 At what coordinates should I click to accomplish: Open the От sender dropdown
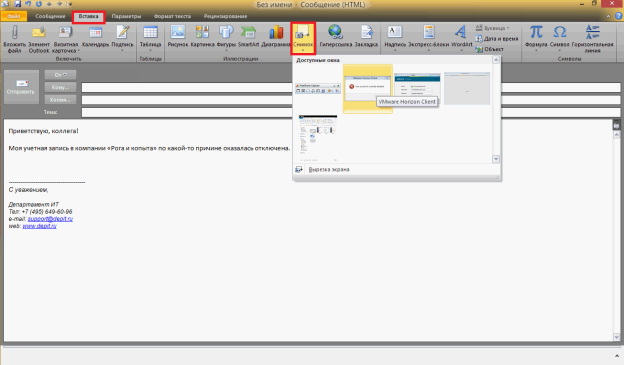(60, 75)
